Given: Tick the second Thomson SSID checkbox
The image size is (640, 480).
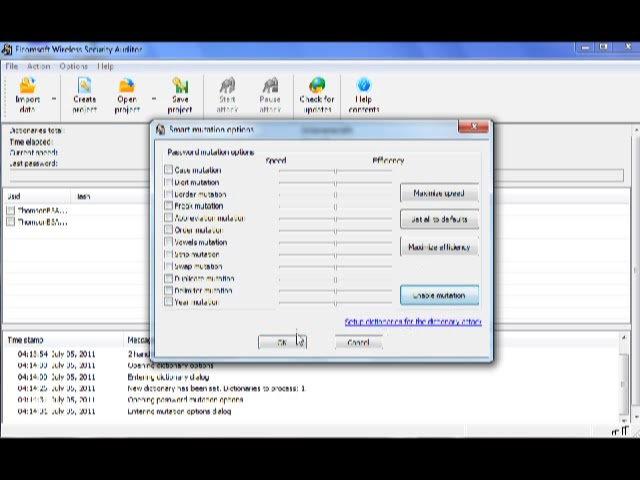Looking at the screenshot, I should coord(11,222).
